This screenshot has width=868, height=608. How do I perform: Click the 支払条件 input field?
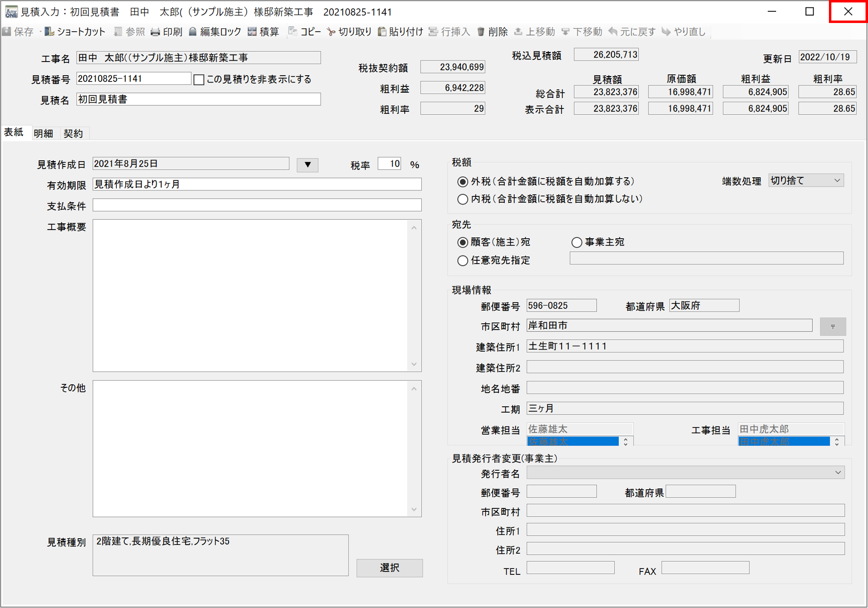[257, 205]
